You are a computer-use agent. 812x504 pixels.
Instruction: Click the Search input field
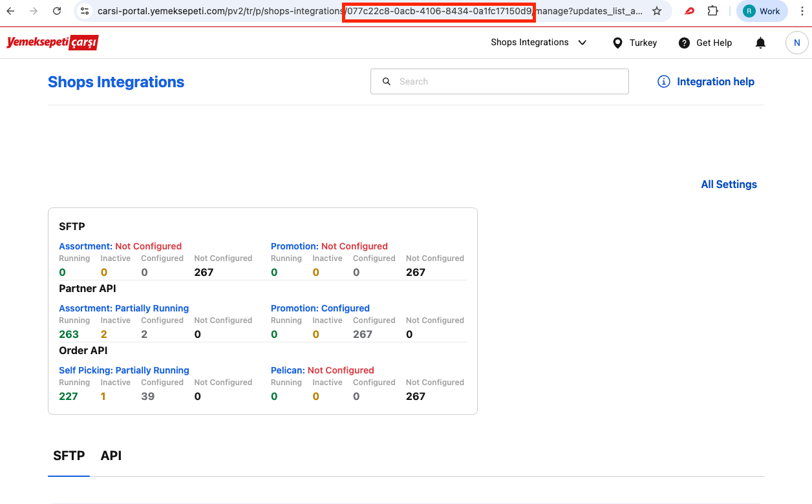(x=499, y=81)
